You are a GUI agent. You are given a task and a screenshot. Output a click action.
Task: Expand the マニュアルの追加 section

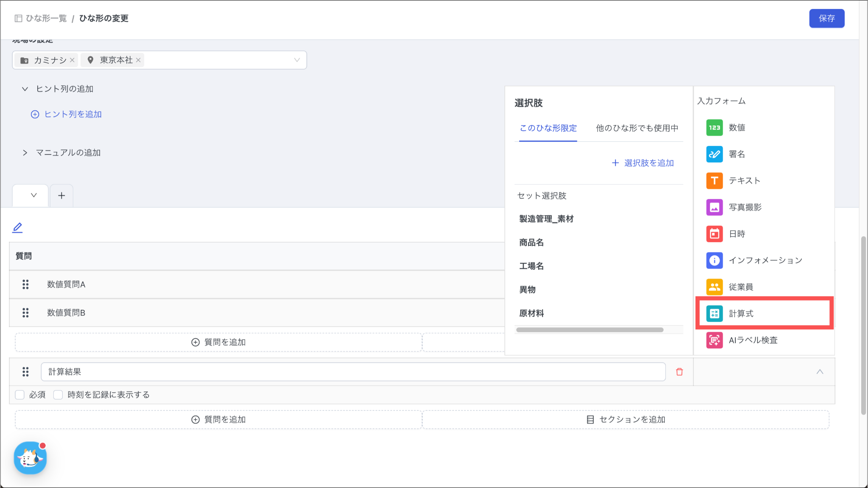[x=25, y=153]
